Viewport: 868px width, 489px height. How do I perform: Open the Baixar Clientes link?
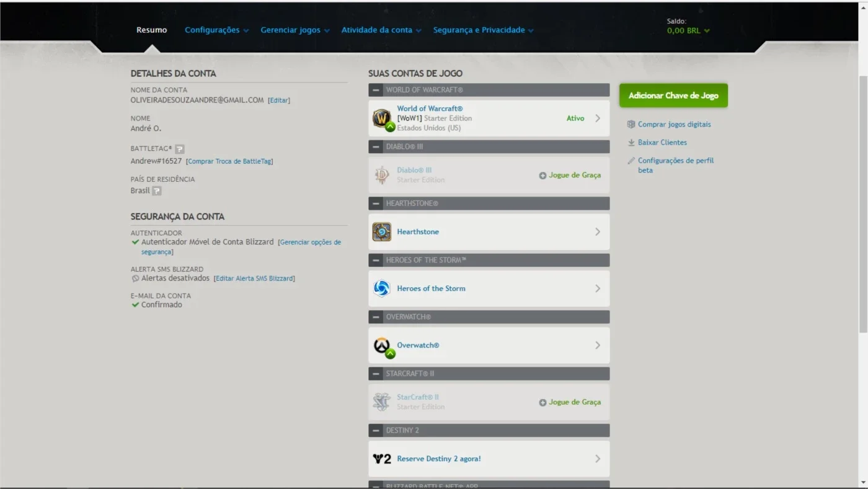click(662, 142)
